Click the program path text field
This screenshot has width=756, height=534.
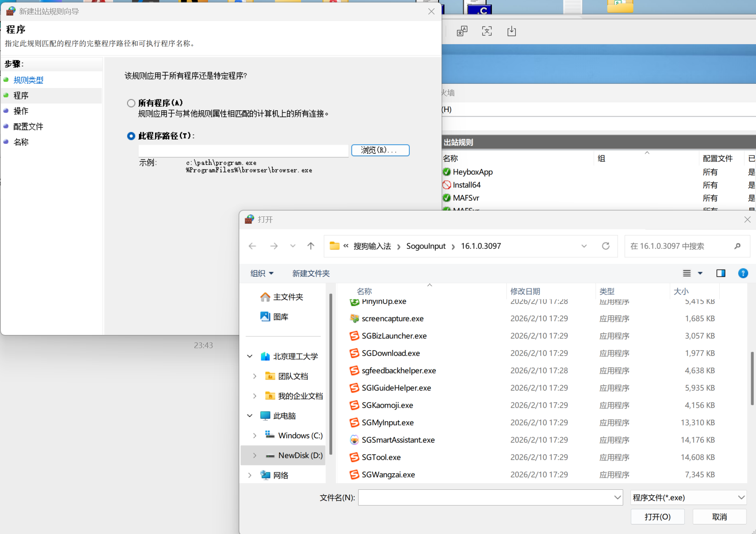coord(243,150)
